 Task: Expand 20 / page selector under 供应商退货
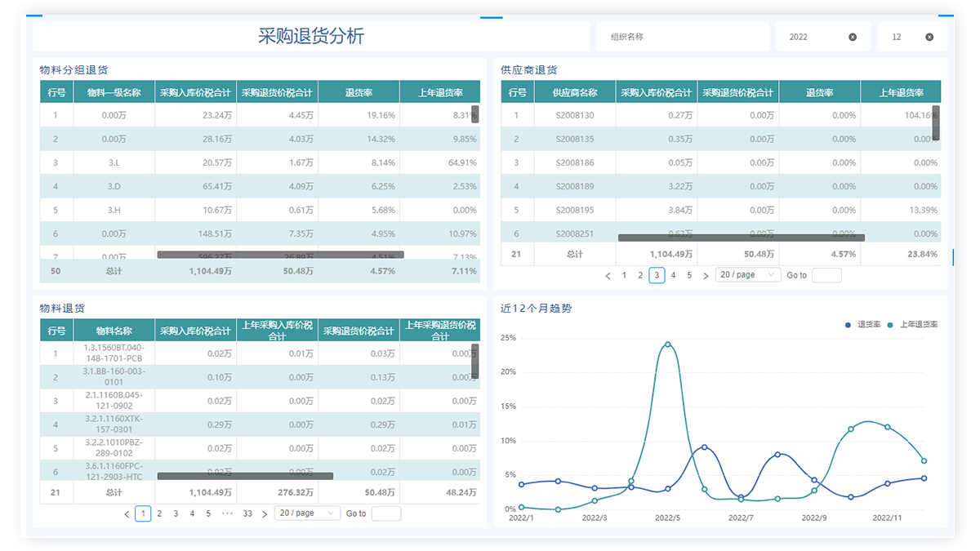tap(747, 275)
